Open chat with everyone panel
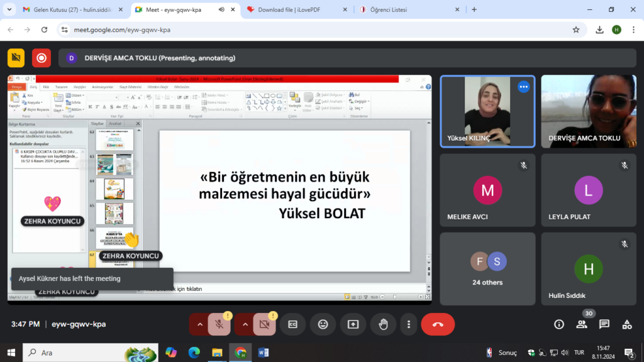 point(604,324)
